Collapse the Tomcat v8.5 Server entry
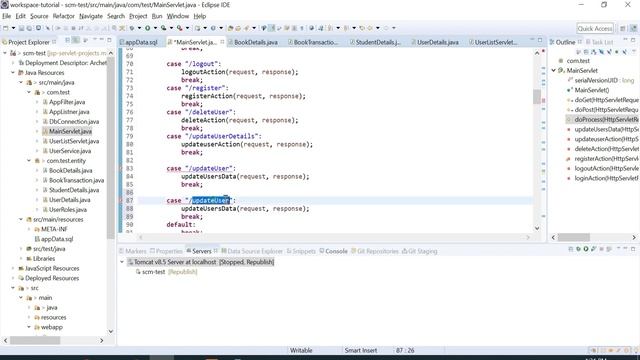The width and height of the screenshot is (640, 360). pyautogui.click(x=122, y=262)
